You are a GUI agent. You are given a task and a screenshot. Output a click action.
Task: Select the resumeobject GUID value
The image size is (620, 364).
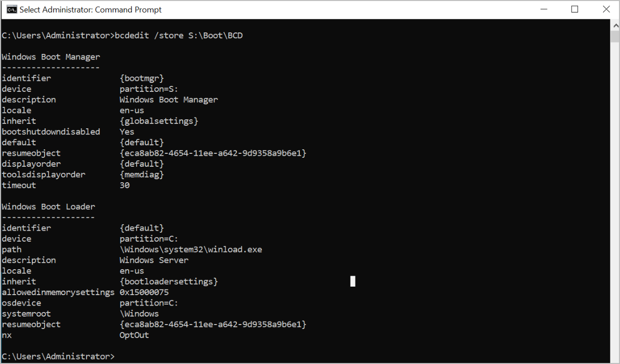[x=212, y=153]
